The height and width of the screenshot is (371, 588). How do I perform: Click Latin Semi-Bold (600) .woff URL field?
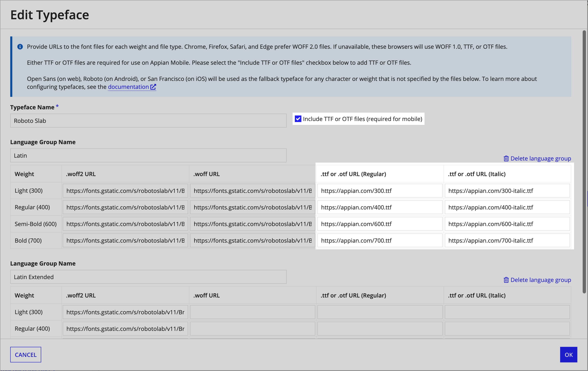(x=253, y=224)
